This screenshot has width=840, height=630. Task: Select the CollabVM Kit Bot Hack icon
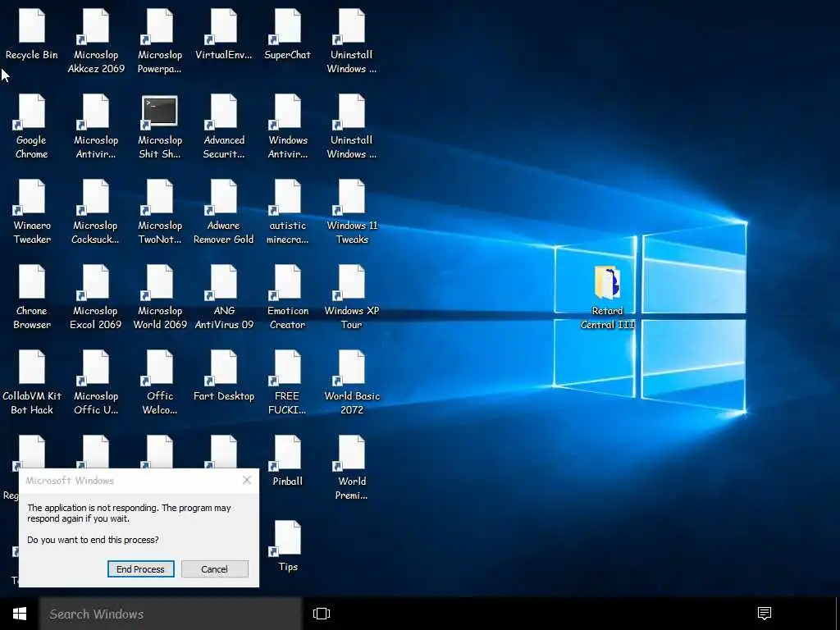(x=32, y=382)
